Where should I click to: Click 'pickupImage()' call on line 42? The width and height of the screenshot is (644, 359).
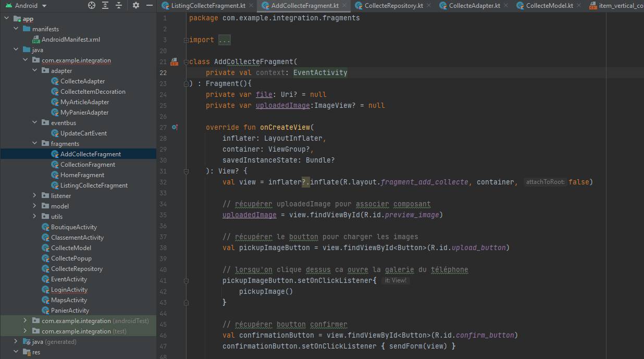pos(266,291)
